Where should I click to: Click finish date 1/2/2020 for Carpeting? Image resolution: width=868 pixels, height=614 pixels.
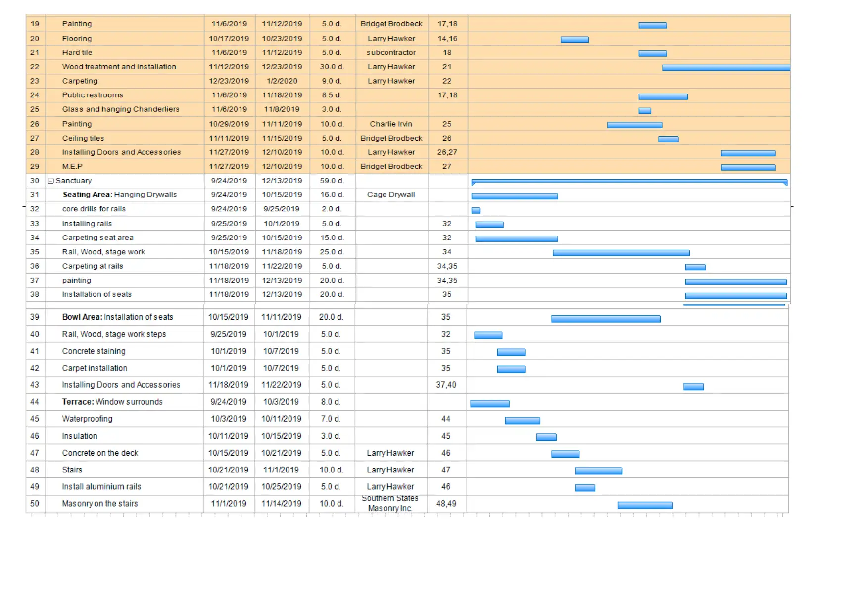tap(282, 81)
